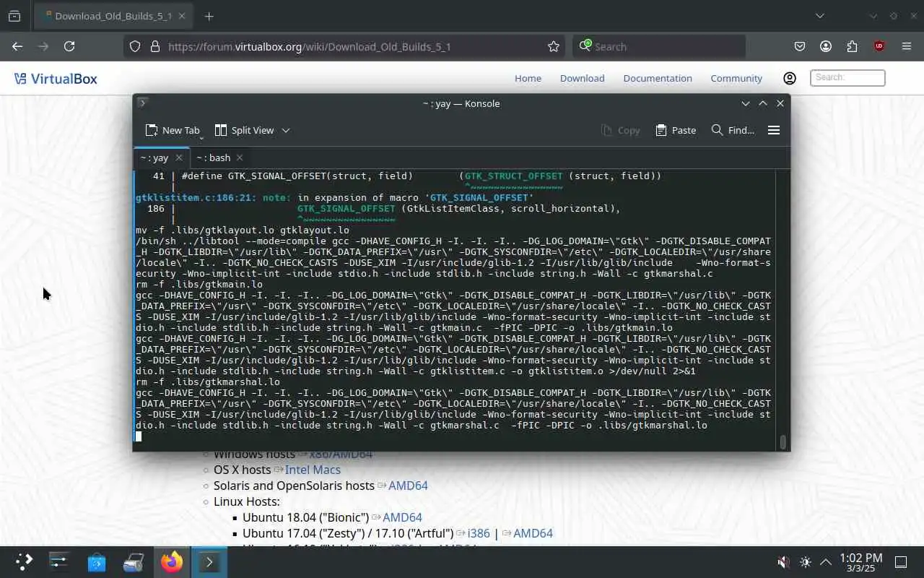Click the Firefox Search box

[x=659, y=46]
